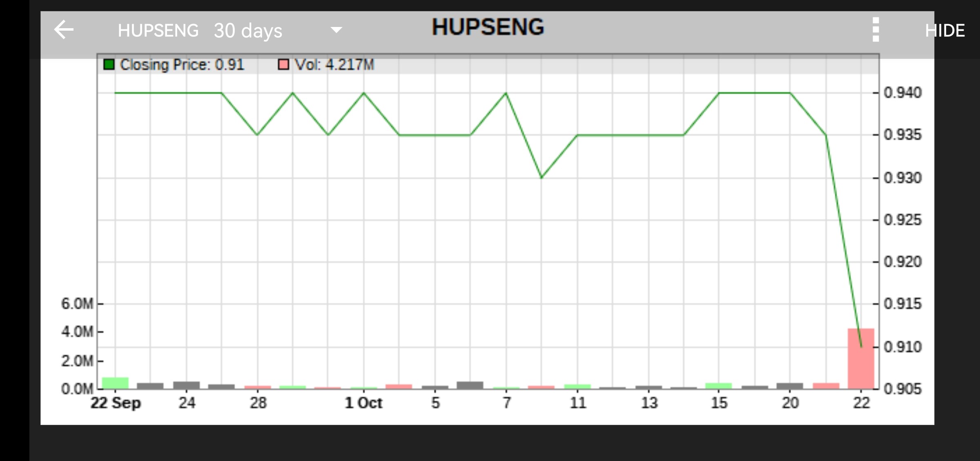Image resolution: width=980 pixels, height=461 pixels.
Task: Open the three-dot overflow menu
Action: (x=875, y=30)
